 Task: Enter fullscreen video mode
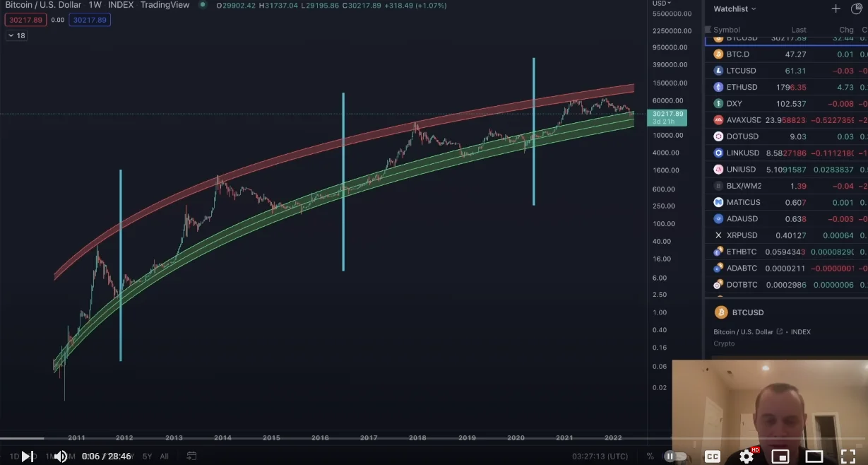click(848, 457)
